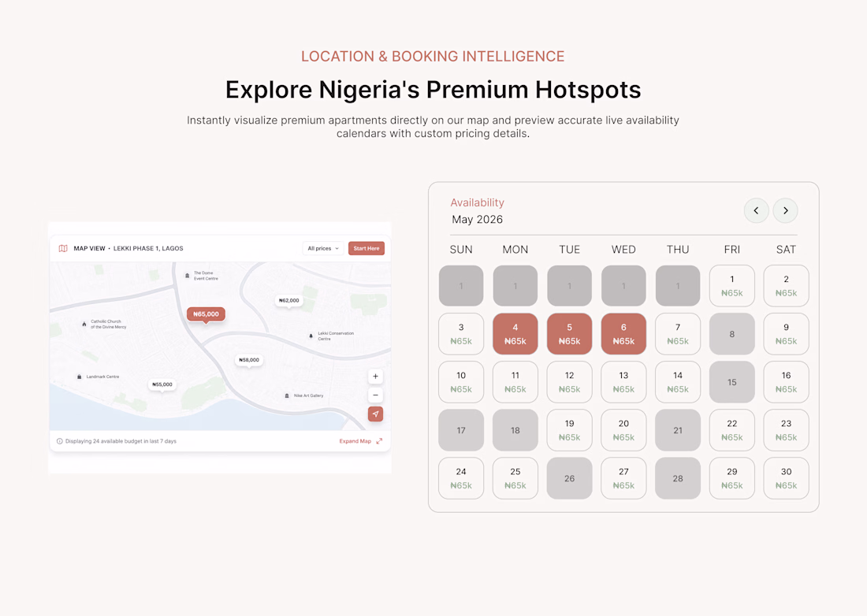Image resolution: width=867 pixels, height=616 pixels.
Task: Click the Nike Art Gallery marker icon
Action: pyautogui.click(x=286, y=395)
